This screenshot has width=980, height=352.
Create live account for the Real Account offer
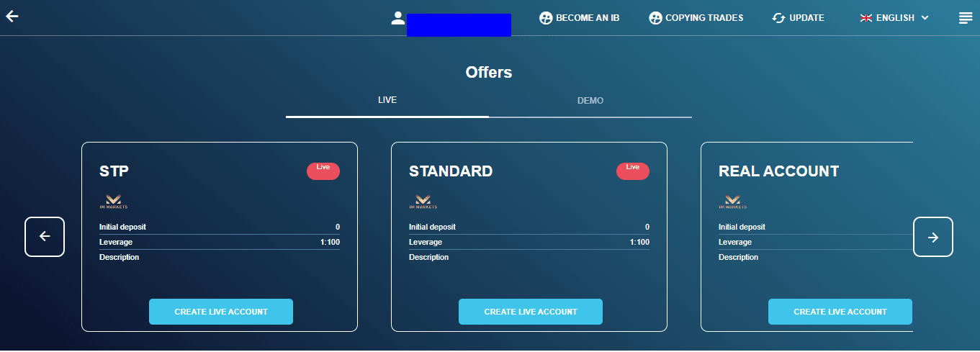point(840,312)
